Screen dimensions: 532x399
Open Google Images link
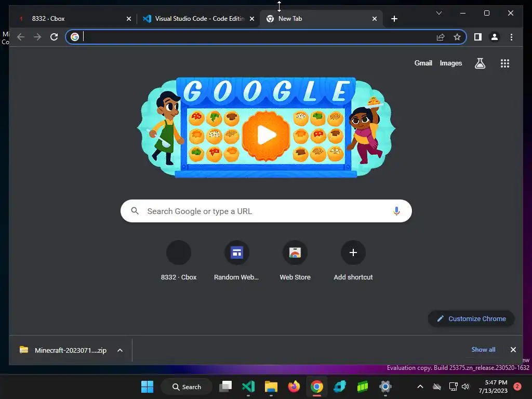pos(450,63)
